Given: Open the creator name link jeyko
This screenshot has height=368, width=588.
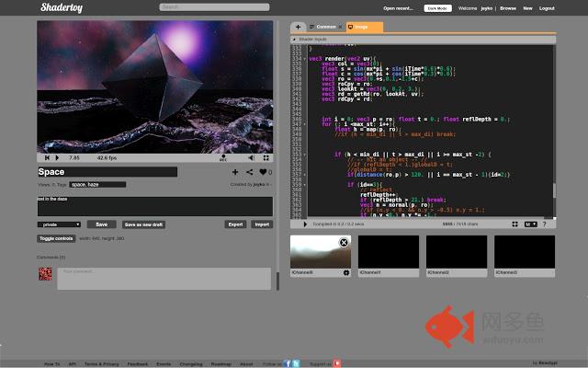Looking at the screenshot, I should click(x=259, y=184).
